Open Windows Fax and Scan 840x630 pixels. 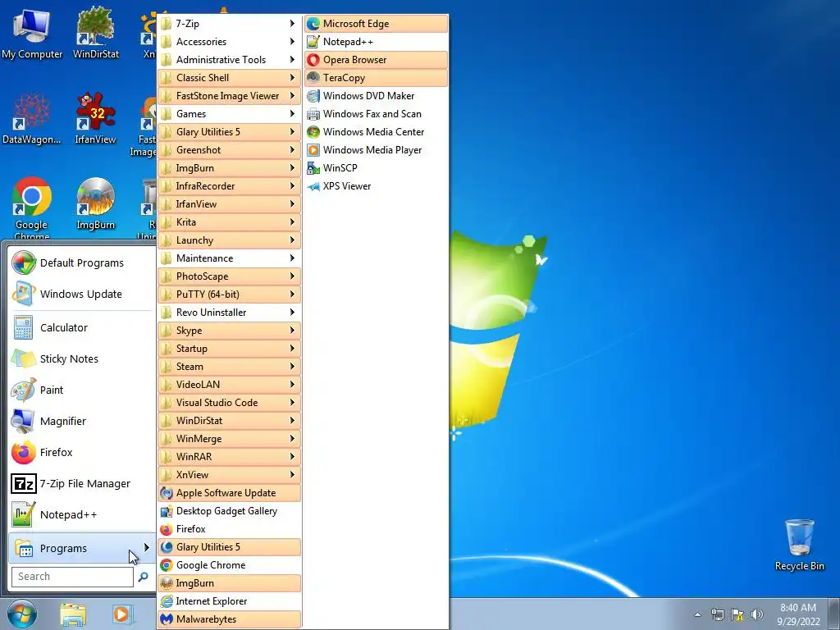point(376,113)
